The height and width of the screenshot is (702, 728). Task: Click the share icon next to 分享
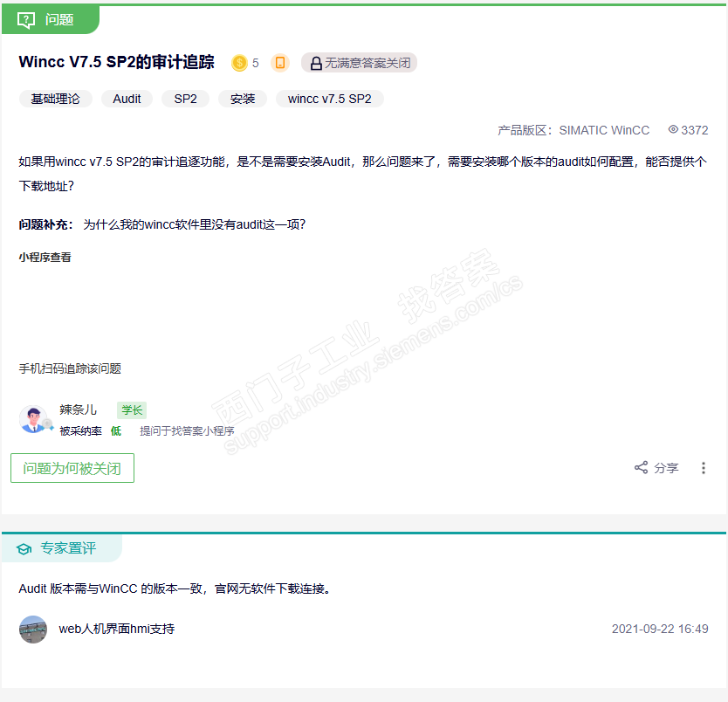click(x=642, y=467)
